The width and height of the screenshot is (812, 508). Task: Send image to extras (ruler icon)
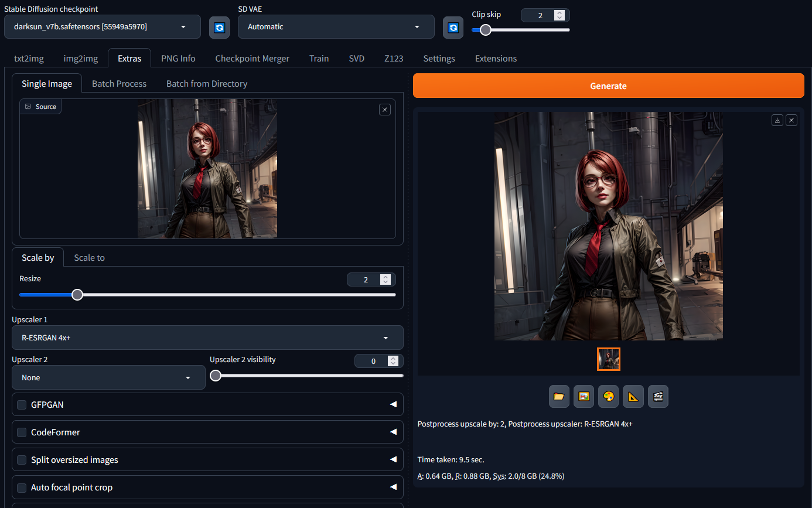(633, 397)
